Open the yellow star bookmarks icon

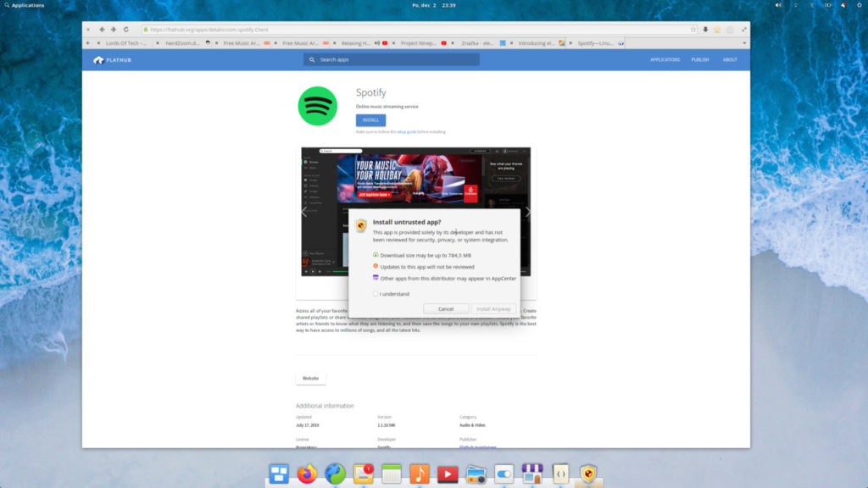click(x=717, y=30)
